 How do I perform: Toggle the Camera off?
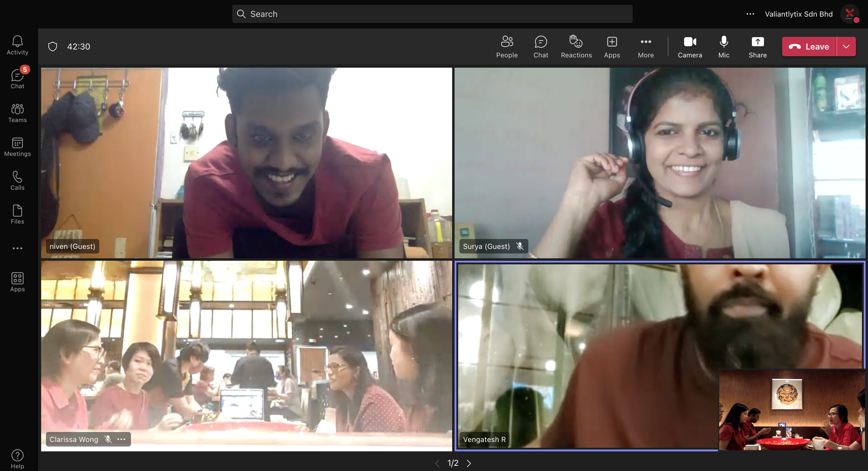[690, 47]
